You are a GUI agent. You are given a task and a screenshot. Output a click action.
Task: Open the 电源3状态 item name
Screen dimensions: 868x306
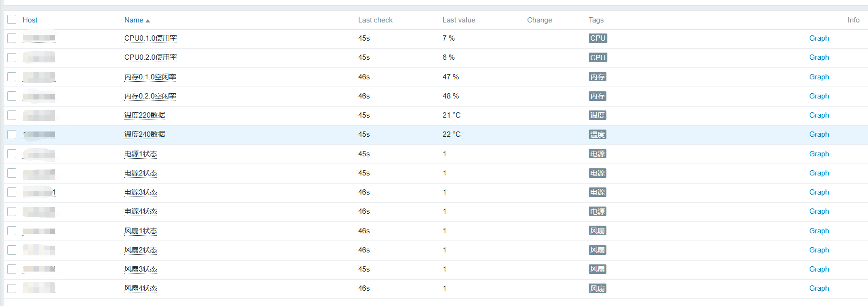coord(141,192)
